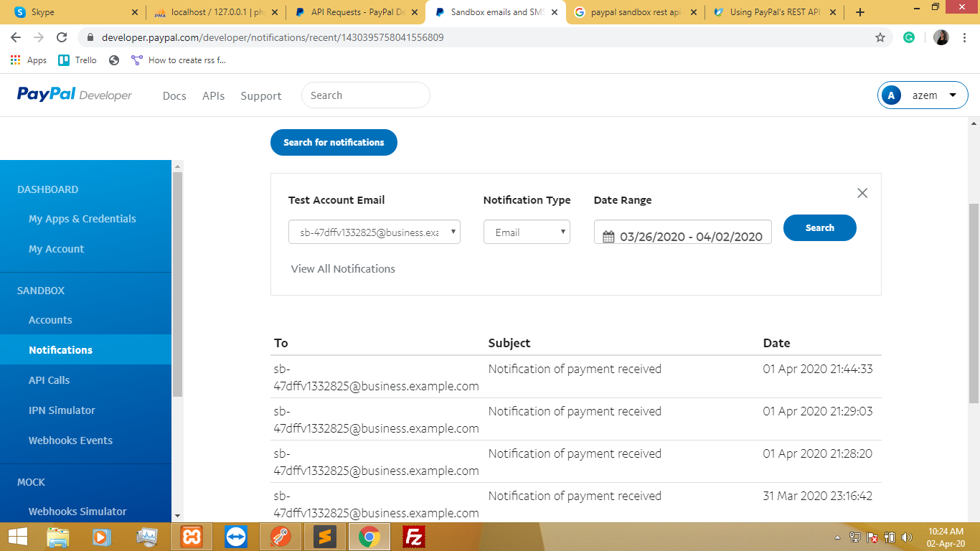This screenshot has height=551, width=980.
Task: Click the calendar icon in Date Range
Action: point(608,237)
